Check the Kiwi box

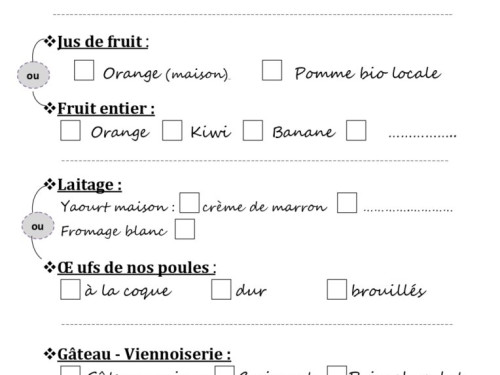click(172, 131)
